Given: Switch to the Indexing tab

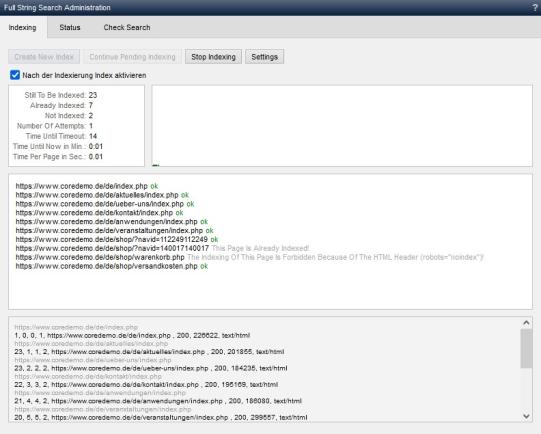Looking at the screenshot, I should (22, 28).
